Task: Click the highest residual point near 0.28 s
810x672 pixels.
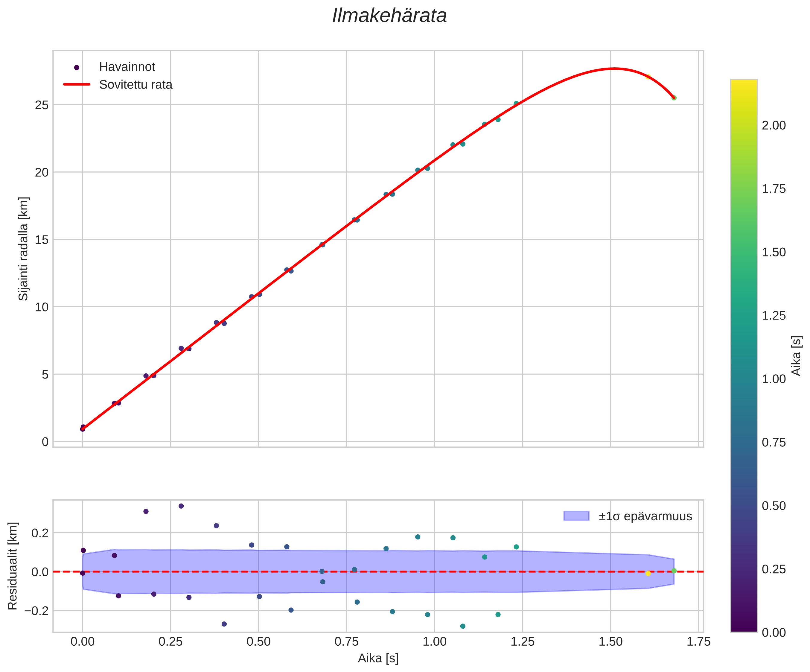Action: [x=181, y=506]
